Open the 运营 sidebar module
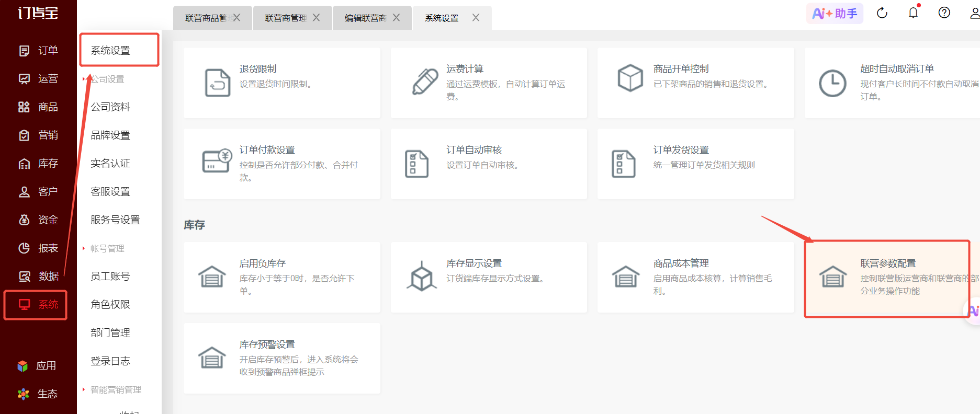980x414 pixels. [38, 79]
